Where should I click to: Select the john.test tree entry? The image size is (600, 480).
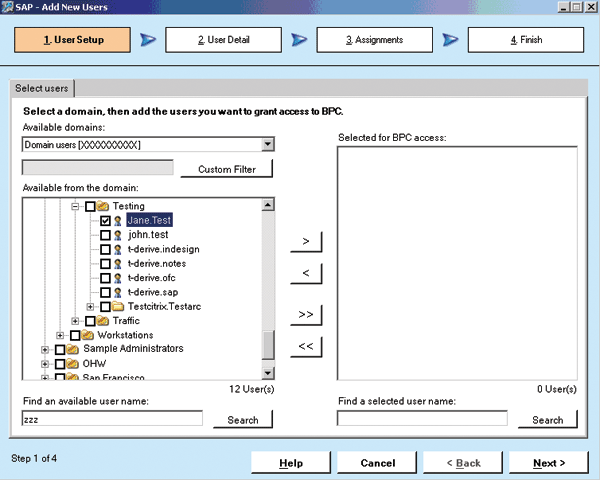[x=148, y=235]
